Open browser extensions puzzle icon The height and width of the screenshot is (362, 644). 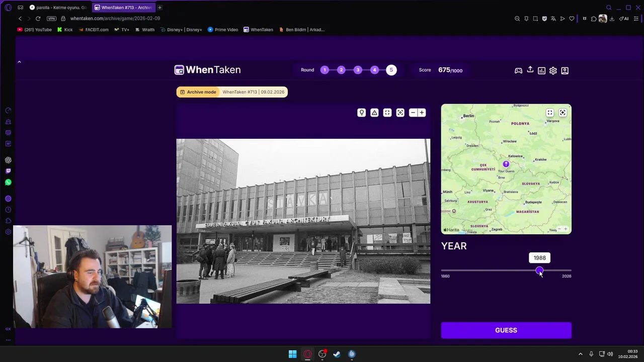594,19
